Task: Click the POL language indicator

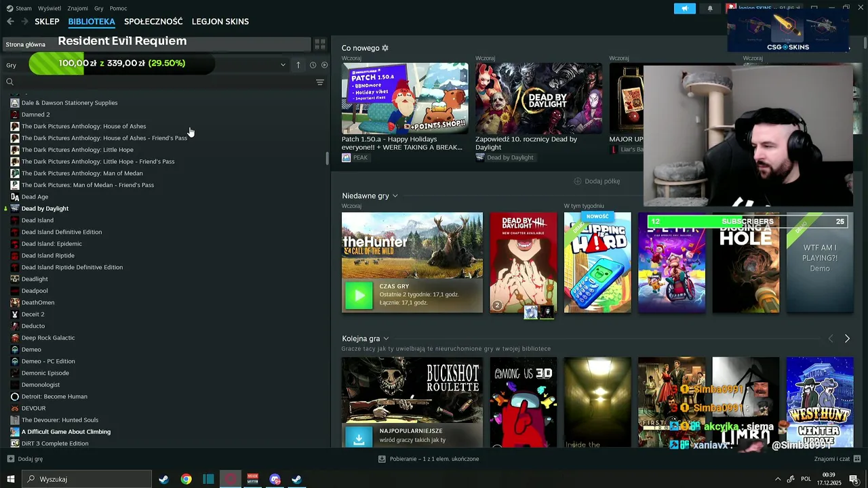Action: (806, 479)
